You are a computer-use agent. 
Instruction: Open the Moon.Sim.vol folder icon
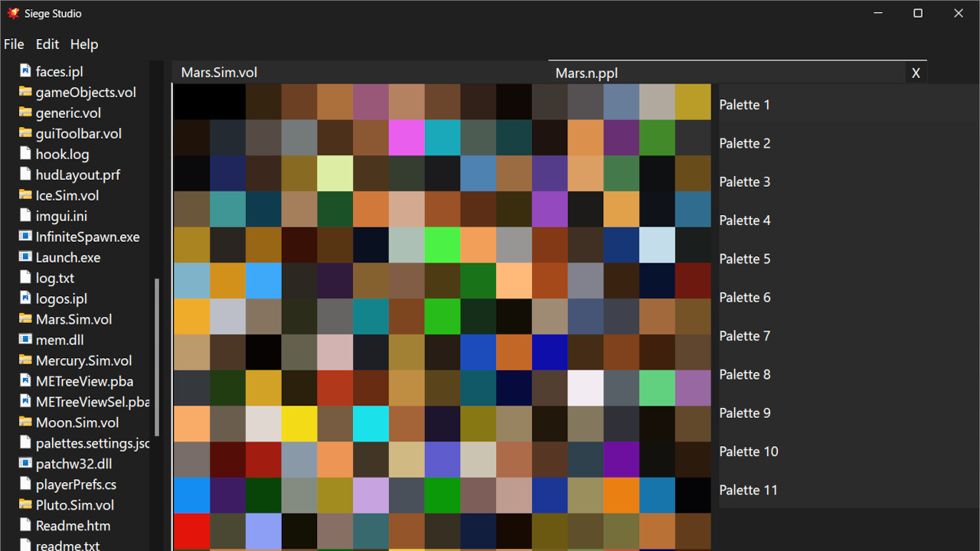[25, 422]
